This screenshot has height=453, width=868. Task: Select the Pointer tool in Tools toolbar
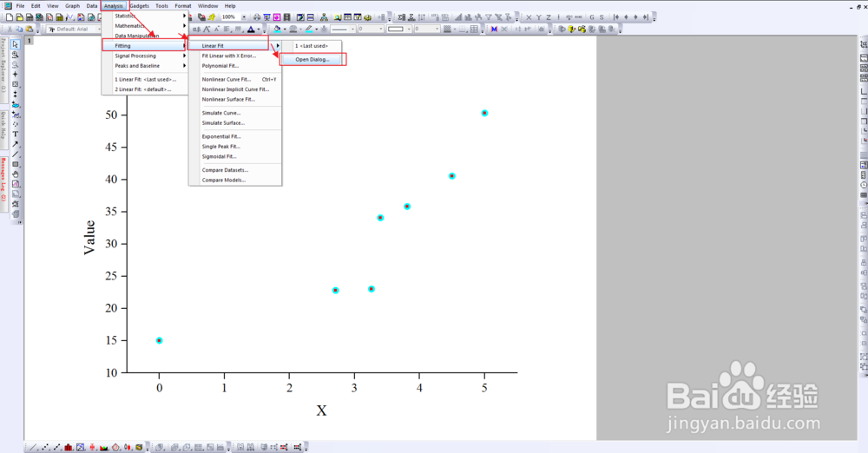(x=16, y=44)
